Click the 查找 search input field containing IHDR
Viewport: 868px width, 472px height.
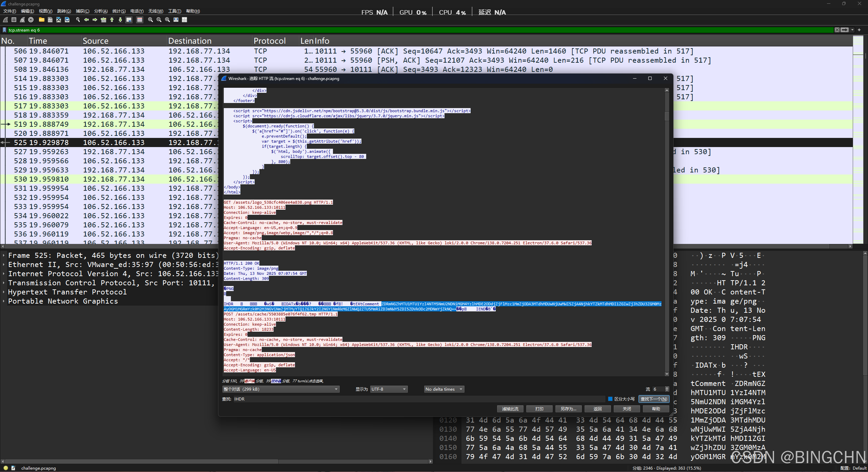pyautogui.click(x=419, y=399)
